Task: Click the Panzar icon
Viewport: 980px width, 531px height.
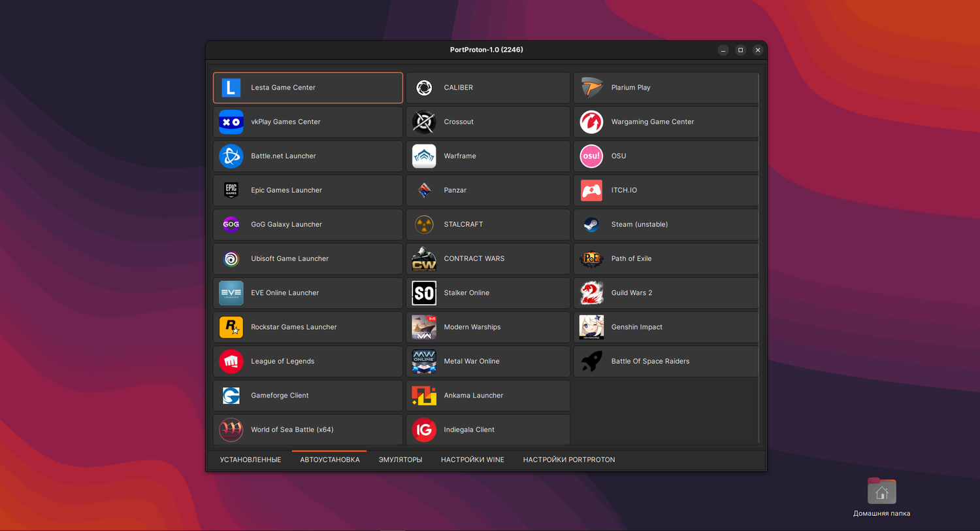Action: [424, 190]
